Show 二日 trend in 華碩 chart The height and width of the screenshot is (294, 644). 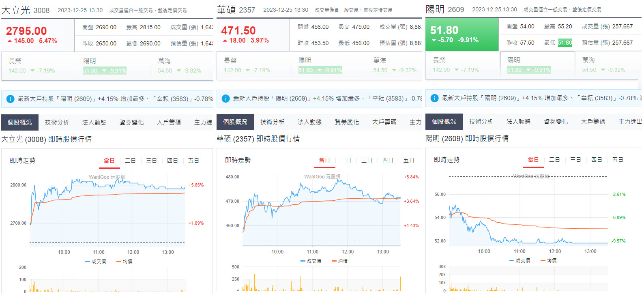346,161
